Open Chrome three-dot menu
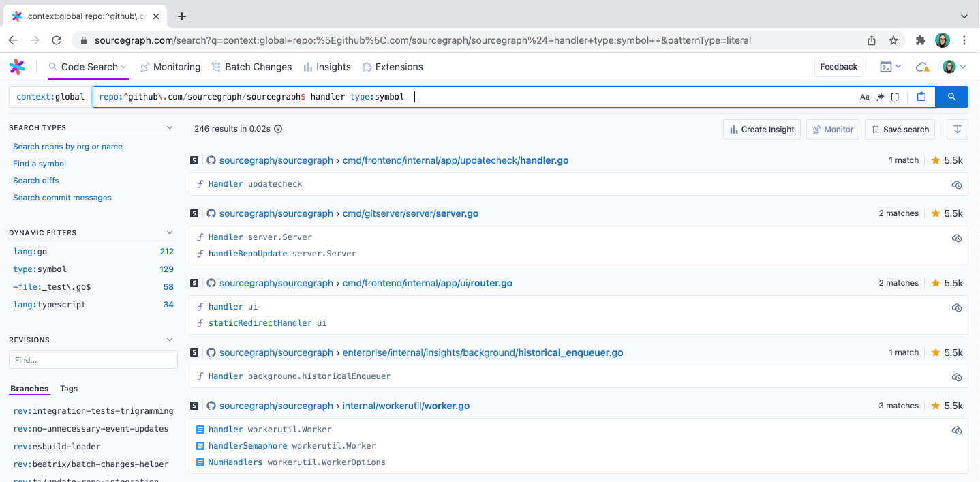 (x=964, y=40)
